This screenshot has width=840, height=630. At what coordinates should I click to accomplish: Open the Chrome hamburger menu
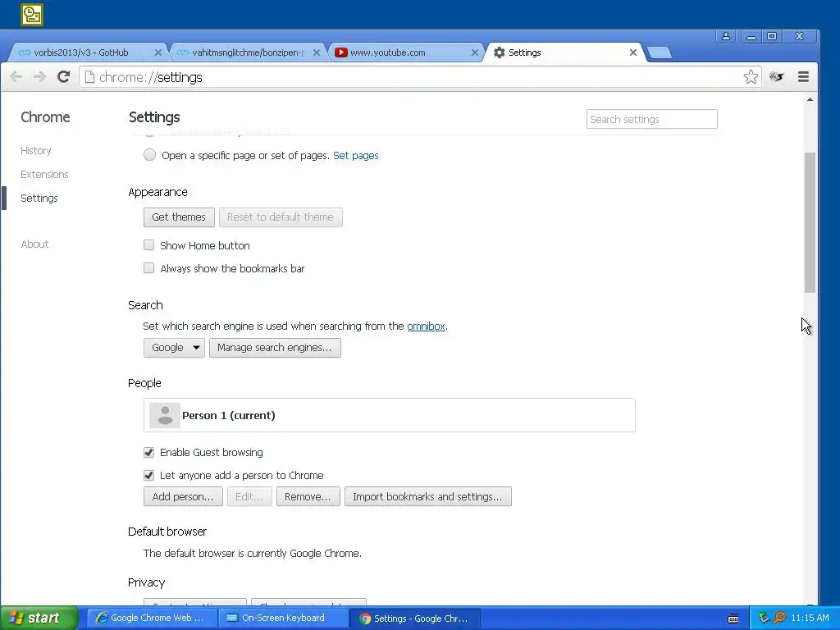(x=803, y=76)
